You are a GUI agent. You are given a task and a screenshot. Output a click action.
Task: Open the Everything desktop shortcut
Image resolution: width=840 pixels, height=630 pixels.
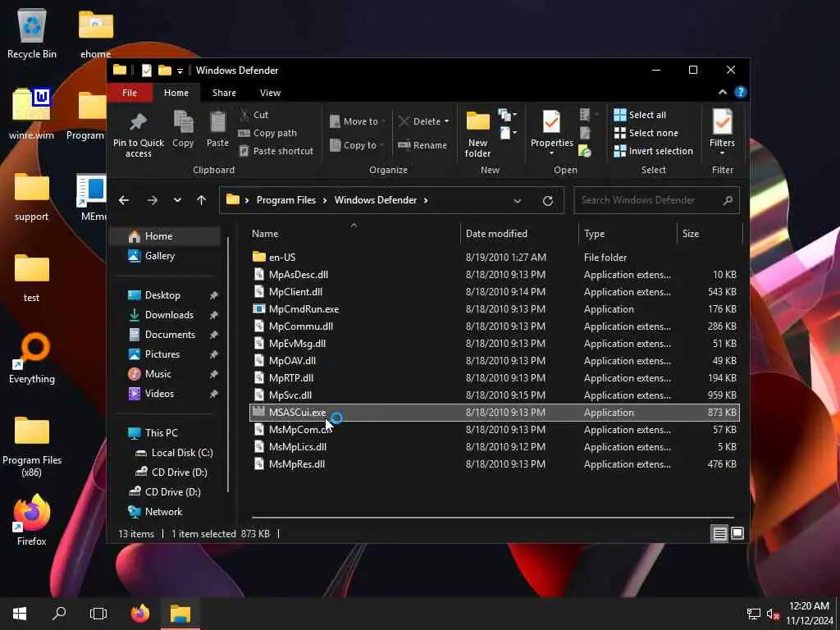pos(32,359)
